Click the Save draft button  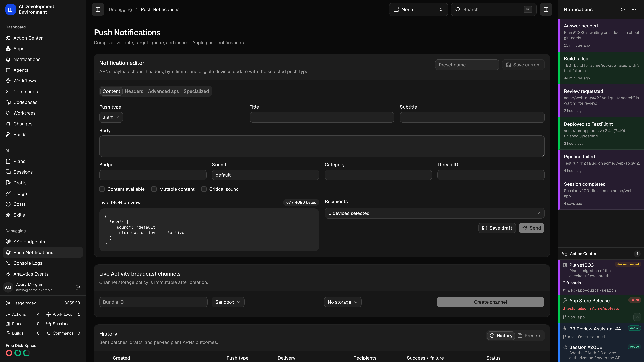pos(497,228)
